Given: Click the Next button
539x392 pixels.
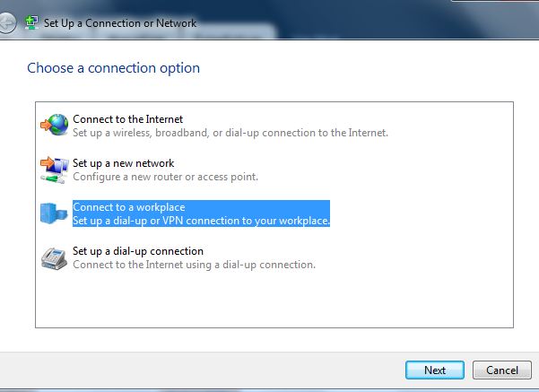Looking at the screenshot, I should [435, 370].
